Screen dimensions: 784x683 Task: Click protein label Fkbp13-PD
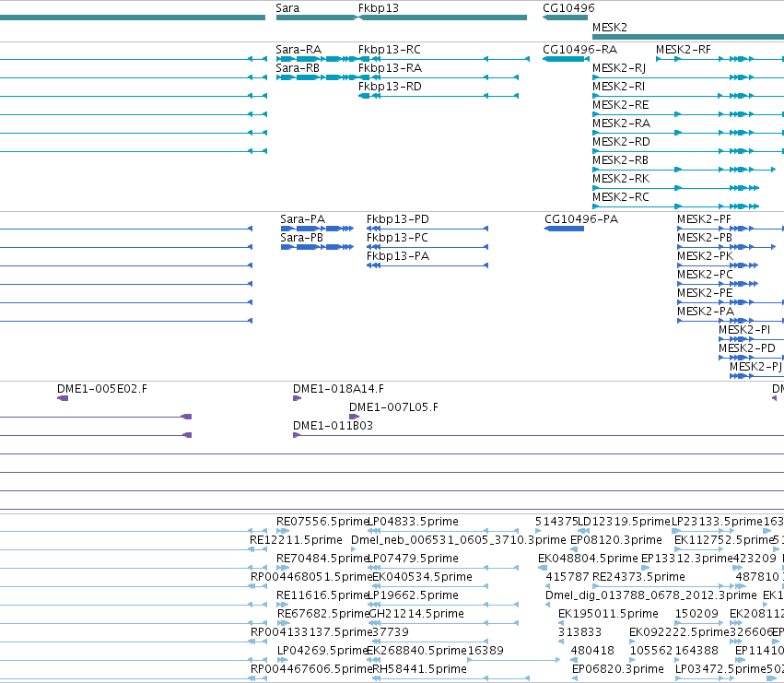(397, 219)
